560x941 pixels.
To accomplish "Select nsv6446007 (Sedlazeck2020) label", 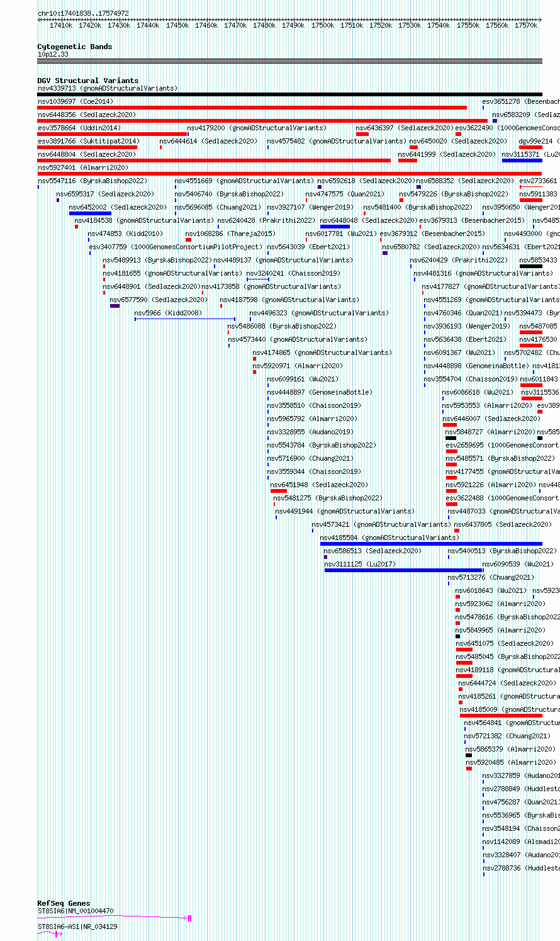I will click(491, 419).
